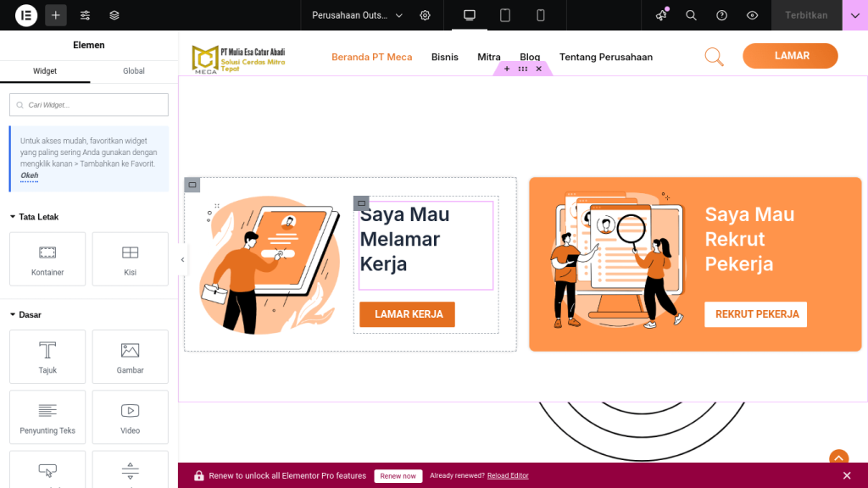Screen dimensions: 868x488
Task: Open the Bisnis menu item
Action: click(x=444, y=57)
